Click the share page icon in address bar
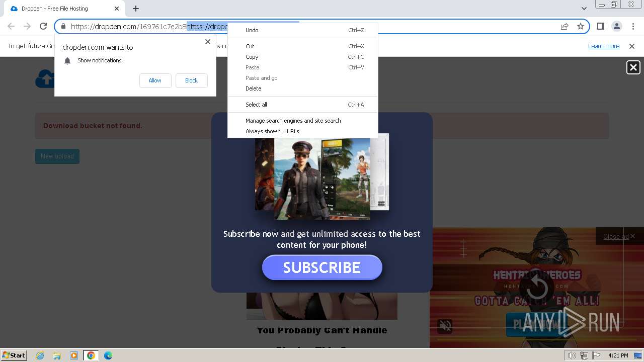 (565, 26)
